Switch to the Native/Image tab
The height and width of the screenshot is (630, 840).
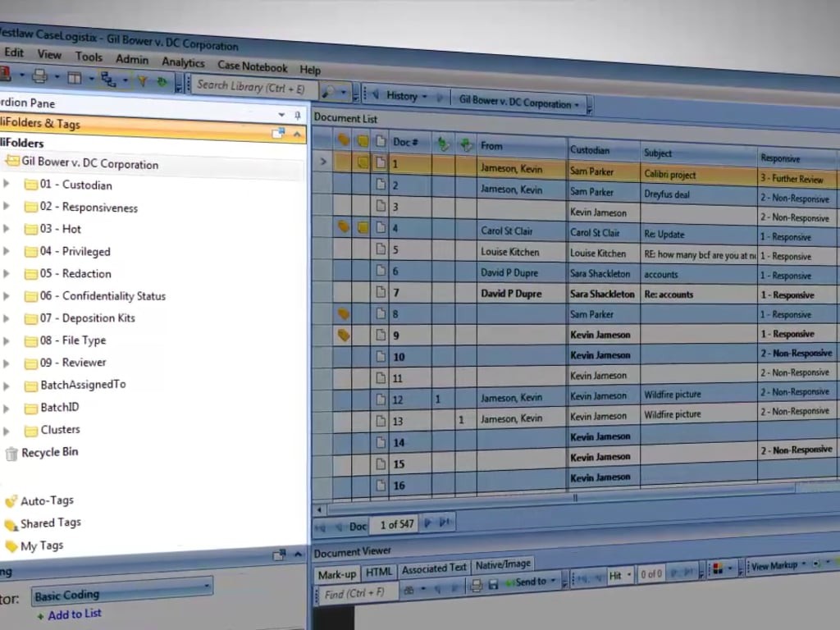click(x=503, y=564)
